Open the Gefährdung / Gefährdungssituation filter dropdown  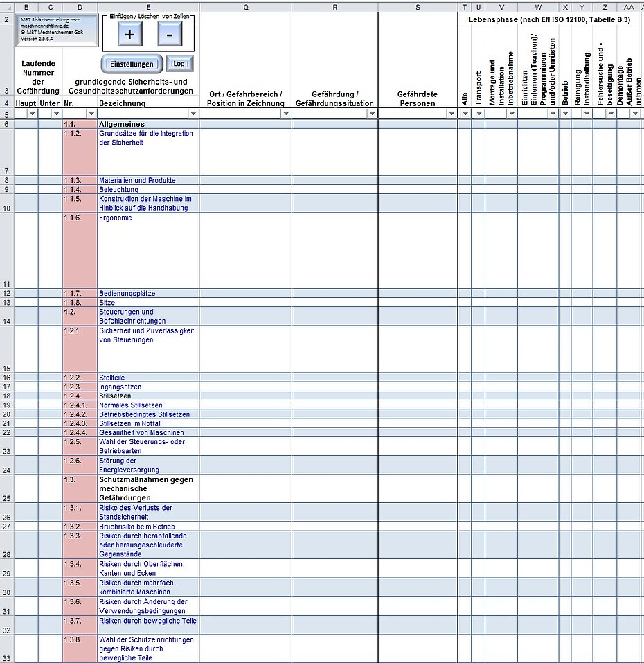point(372,114)
